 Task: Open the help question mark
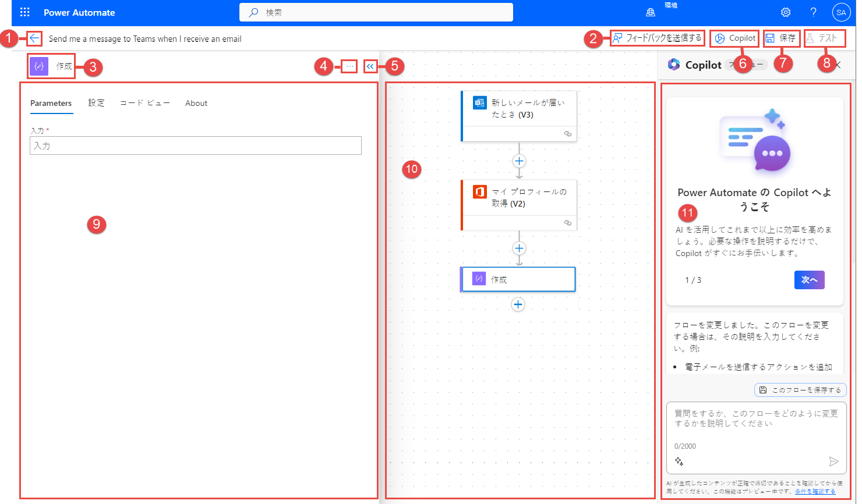click(814, 12)
